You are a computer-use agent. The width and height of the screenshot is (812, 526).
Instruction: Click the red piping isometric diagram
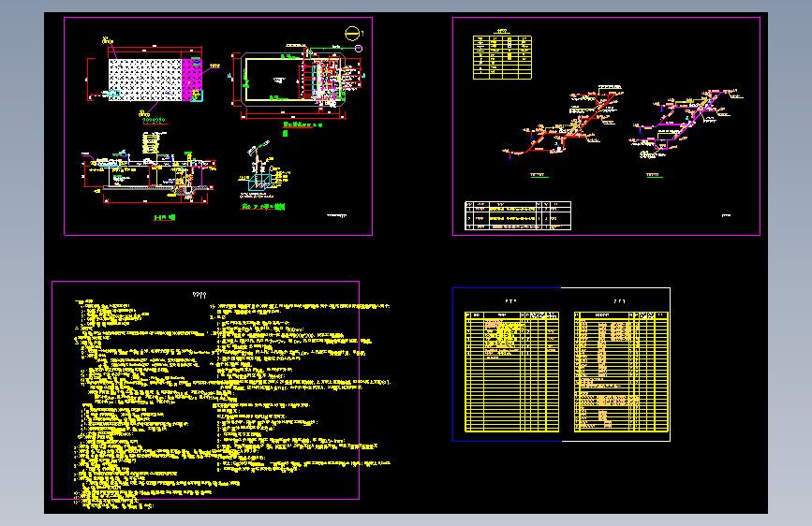tap(564, 123)
